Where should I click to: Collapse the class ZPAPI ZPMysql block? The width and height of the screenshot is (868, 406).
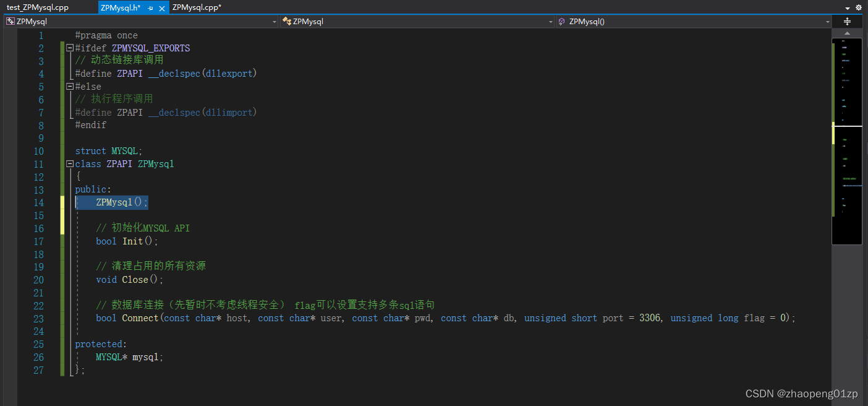70,164
